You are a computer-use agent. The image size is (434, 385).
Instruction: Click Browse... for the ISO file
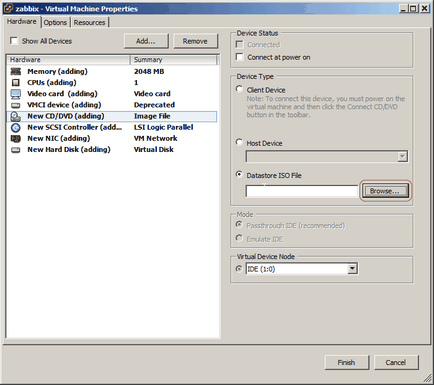(385, 191)
